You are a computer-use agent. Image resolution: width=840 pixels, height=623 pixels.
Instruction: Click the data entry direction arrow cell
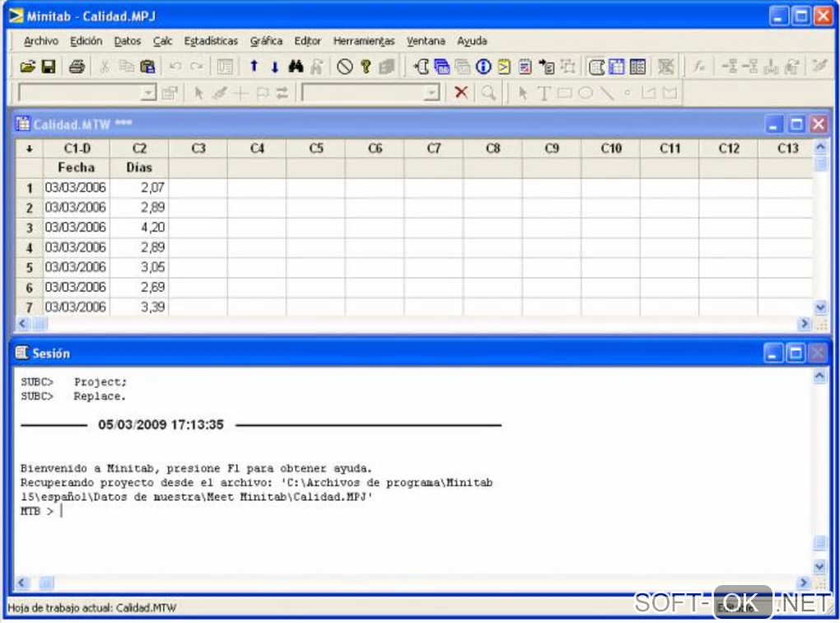tap(30, 148)
